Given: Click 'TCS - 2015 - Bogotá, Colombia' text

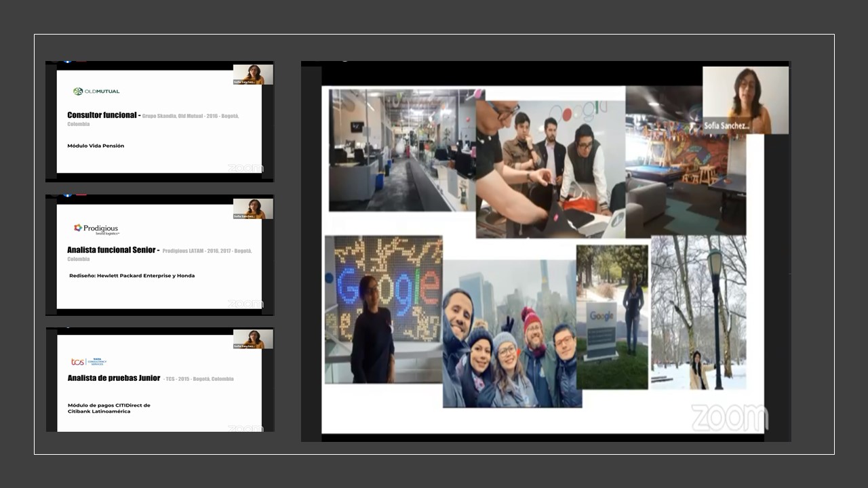Looking at the screenshot, I should (199, 379).
